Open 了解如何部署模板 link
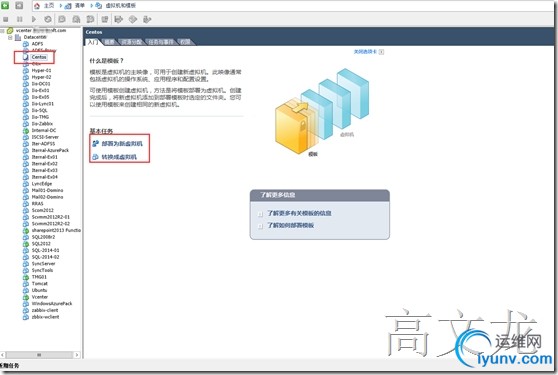This screenshot has width=558, height=375. pos(291,226)
